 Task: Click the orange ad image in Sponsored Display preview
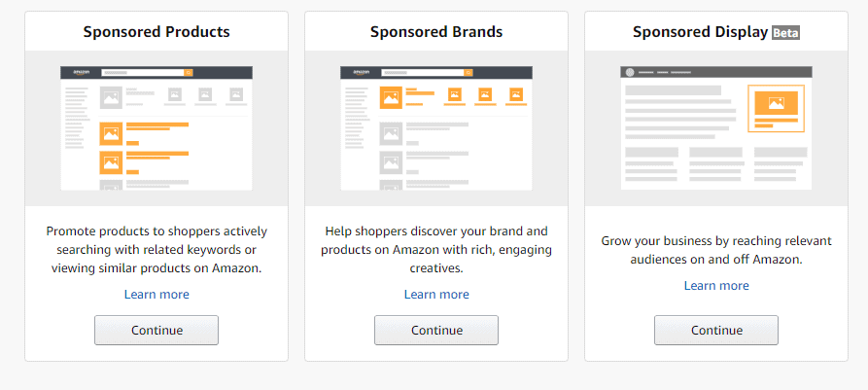click(776, 103)
